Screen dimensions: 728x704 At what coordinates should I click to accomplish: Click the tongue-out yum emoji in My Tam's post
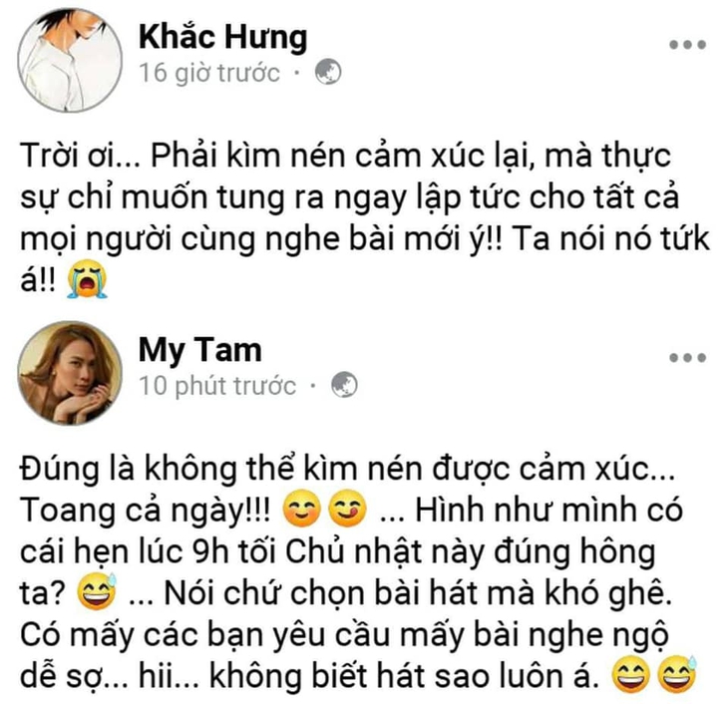pos(347,508)
